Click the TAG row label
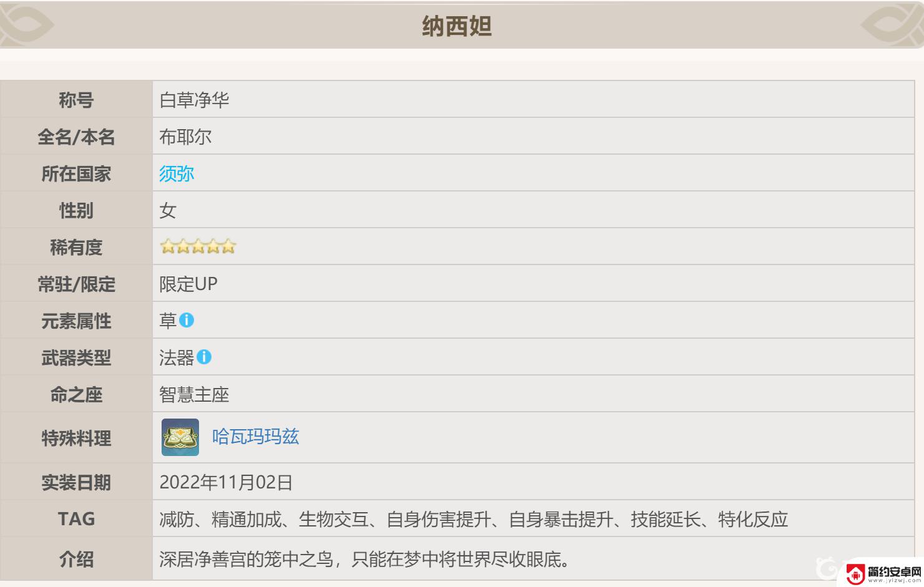Viewport: 924px width, 587px height. (76, 518)
